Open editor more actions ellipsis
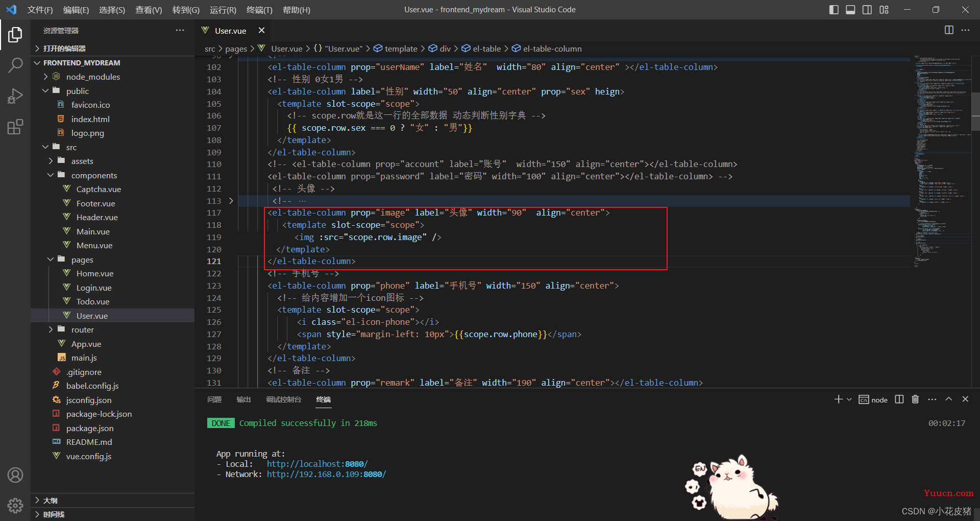Image resolution: width=980 pixels, height=521 pixels. 965,30
